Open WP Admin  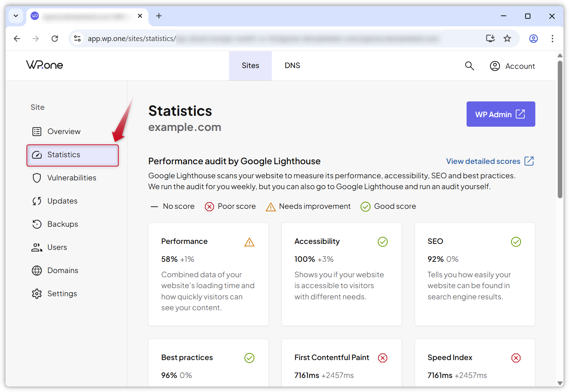point(501,114)
